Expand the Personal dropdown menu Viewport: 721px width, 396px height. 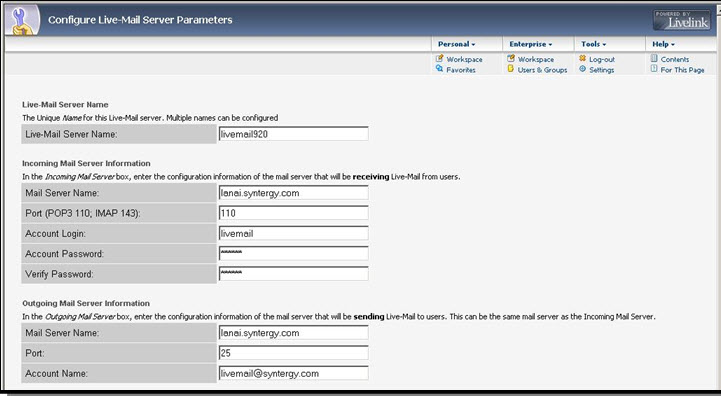[457, 44]
